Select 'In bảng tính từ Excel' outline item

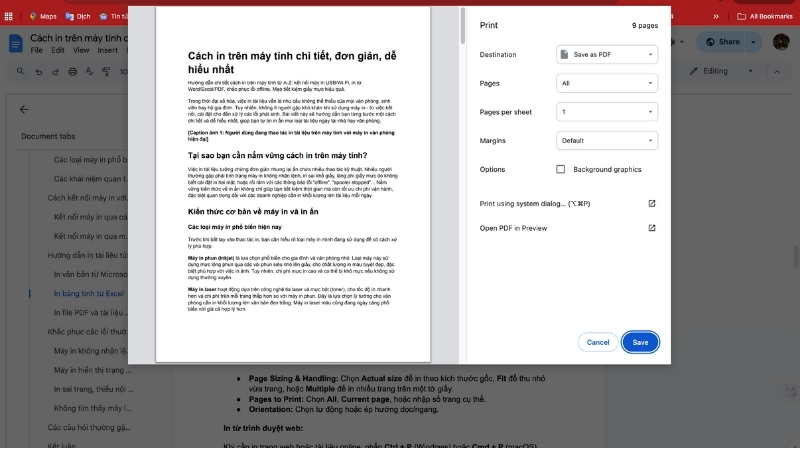pyautogui.click(x=88, y=294)
